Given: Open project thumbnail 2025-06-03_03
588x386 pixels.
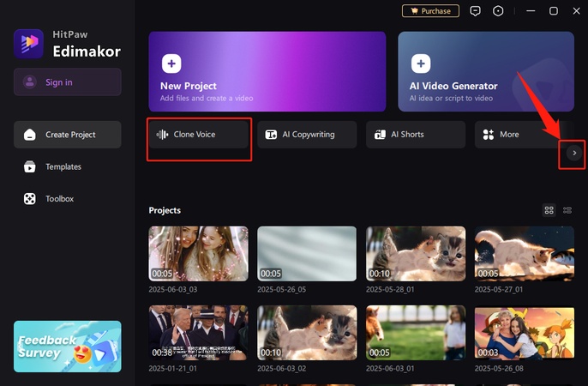Looking at the screenshot, I should coord(198,253).
